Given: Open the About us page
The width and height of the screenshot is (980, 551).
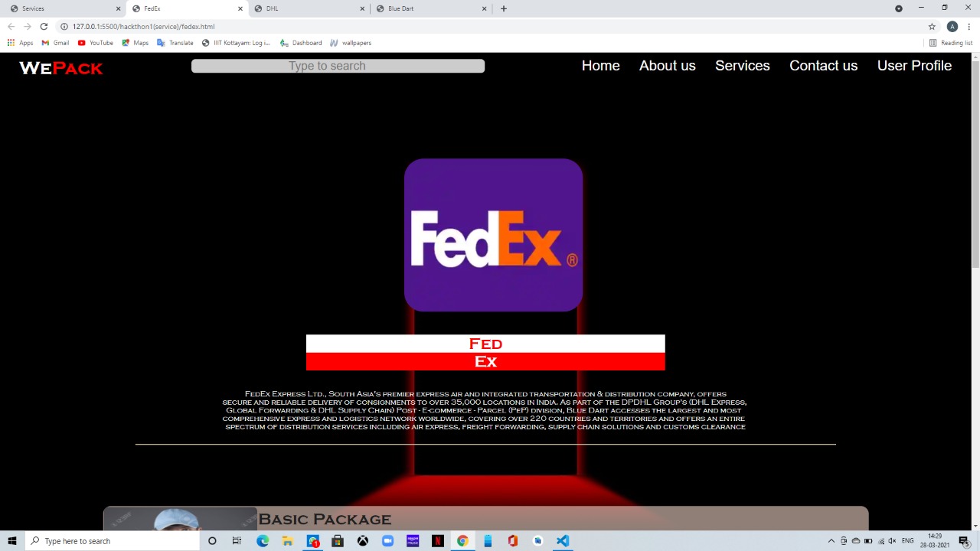Looking at the screenshot, I should coord(667,66).
